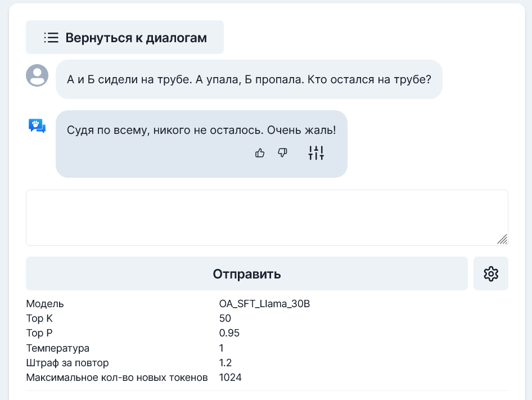The height and width of the screenshot is (400, 532).
Task: Click the Top K value 50
Action: click(x=225, y=318)
